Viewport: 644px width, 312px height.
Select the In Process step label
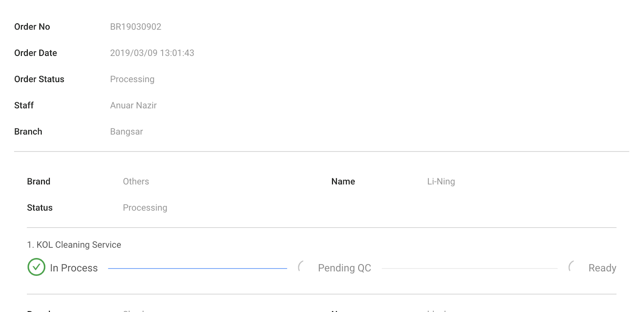coord(74,268)
